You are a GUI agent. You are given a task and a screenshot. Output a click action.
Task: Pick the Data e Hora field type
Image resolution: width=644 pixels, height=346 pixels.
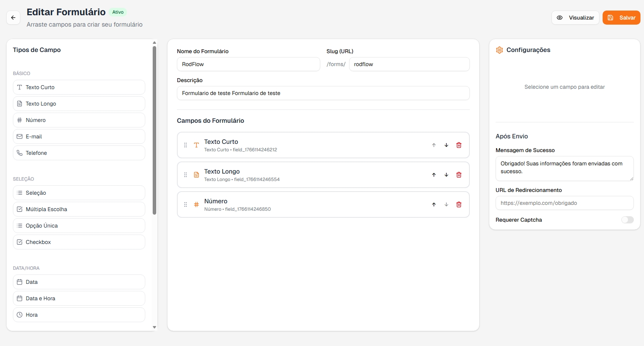pyautogui.click(x=79, y=298)
